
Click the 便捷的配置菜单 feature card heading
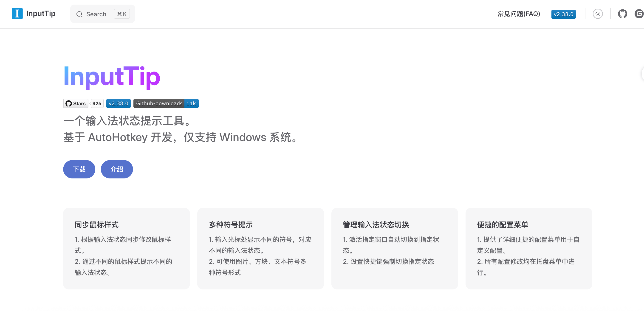[x=503, y=225]
